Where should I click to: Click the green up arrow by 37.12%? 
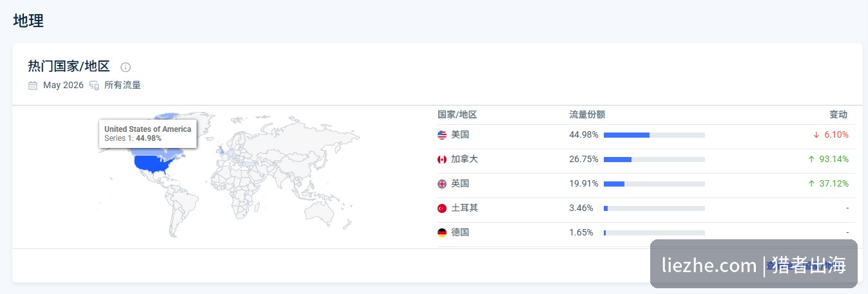tap(811, 184)
